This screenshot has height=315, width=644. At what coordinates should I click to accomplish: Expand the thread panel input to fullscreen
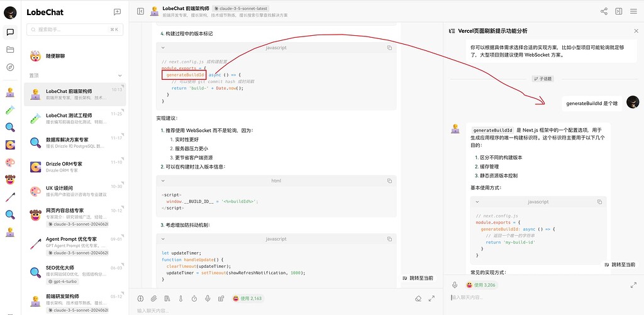(633, 285)
